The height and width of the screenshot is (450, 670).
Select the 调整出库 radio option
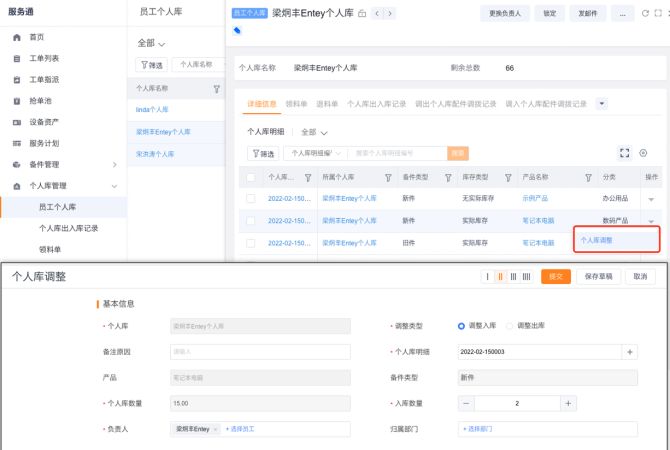[x=510, y=326]
